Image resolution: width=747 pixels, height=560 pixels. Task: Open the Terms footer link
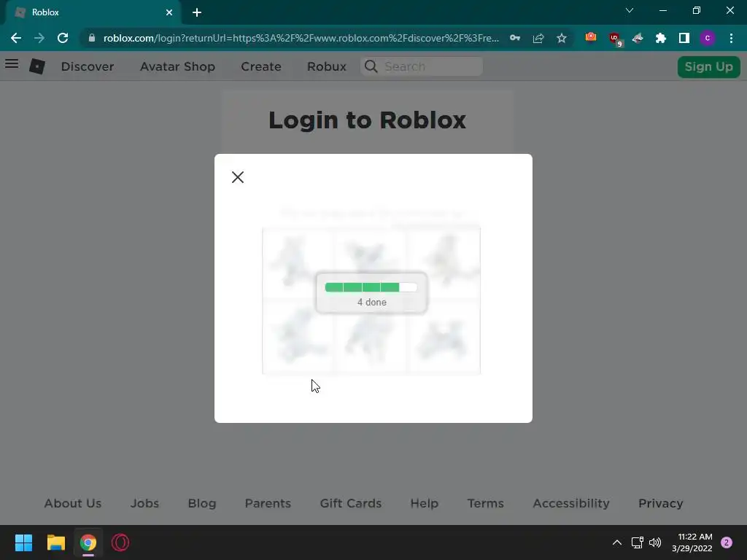(485, 503)
